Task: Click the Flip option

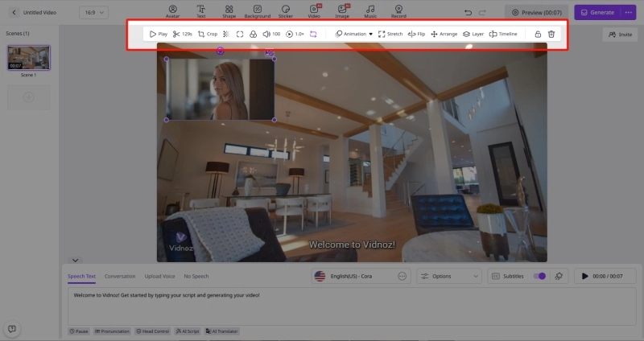Action: (416, 34)
